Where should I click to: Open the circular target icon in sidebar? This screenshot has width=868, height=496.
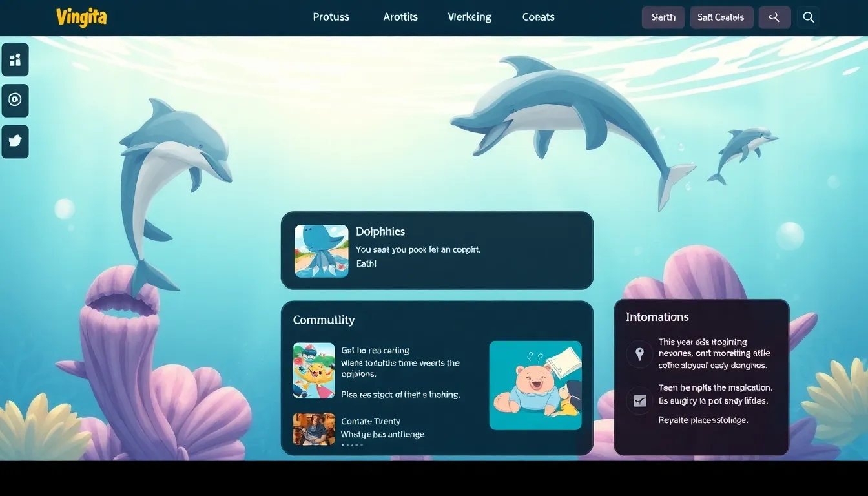point(15,100)
